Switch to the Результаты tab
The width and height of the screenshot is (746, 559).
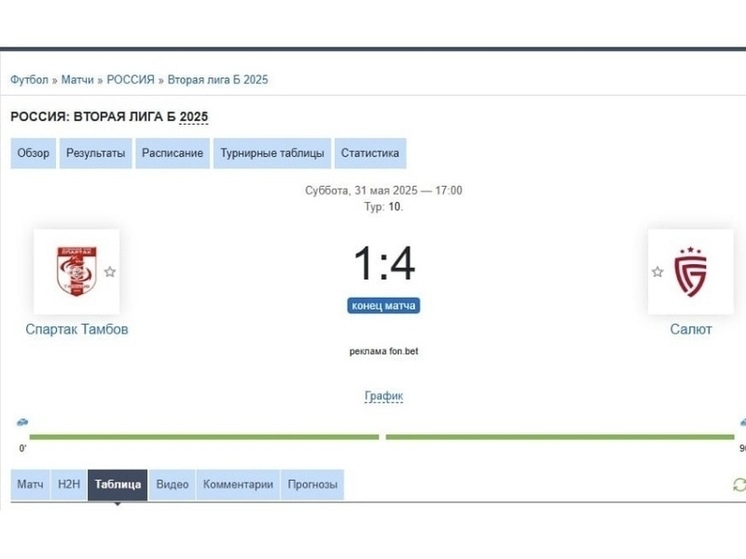click(x=96, y=153)
